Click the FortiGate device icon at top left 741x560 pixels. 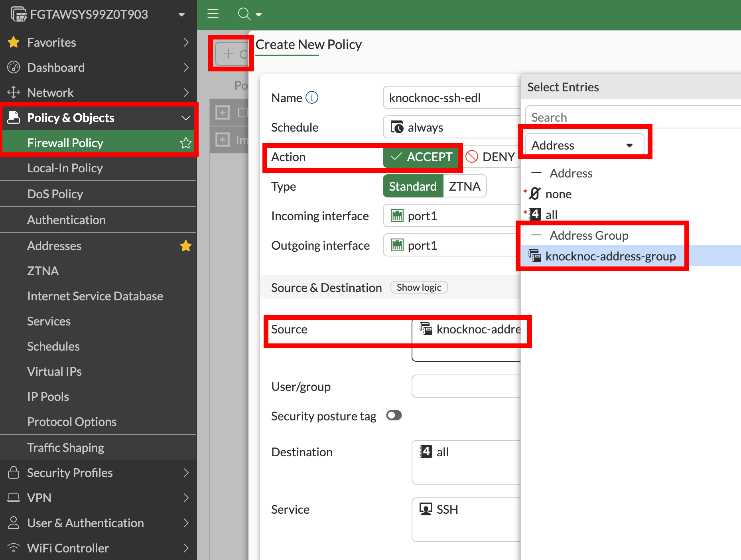[18, 14]
